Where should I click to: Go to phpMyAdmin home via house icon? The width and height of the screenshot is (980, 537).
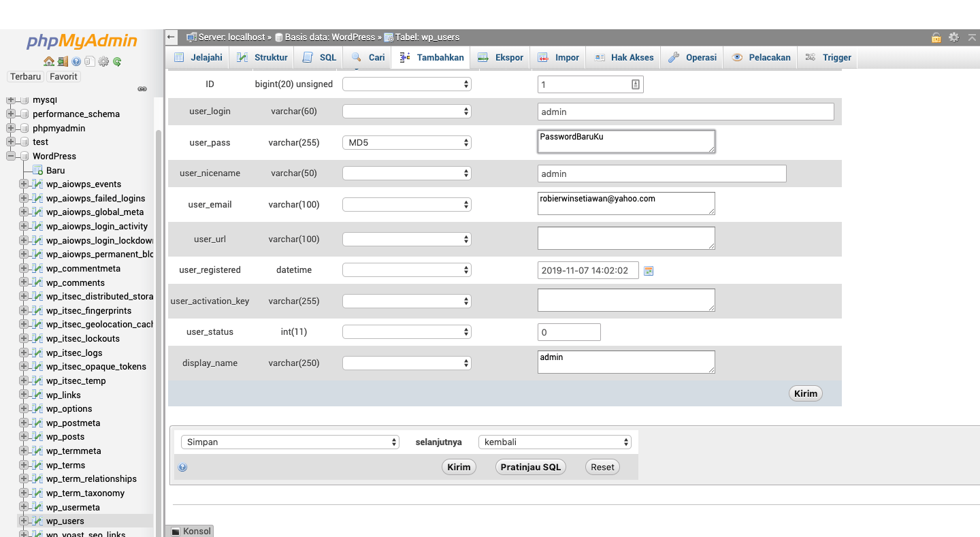[x=49, y=62]
